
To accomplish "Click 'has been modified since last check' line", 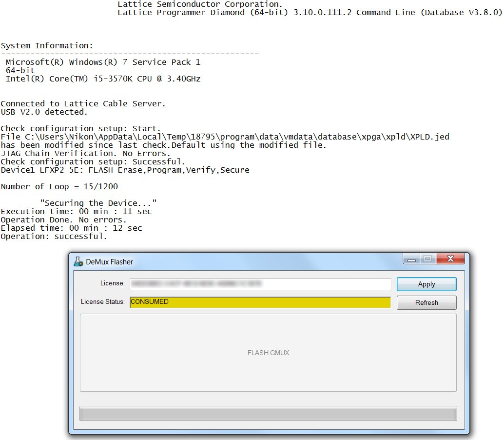I will tap(163, 145).
